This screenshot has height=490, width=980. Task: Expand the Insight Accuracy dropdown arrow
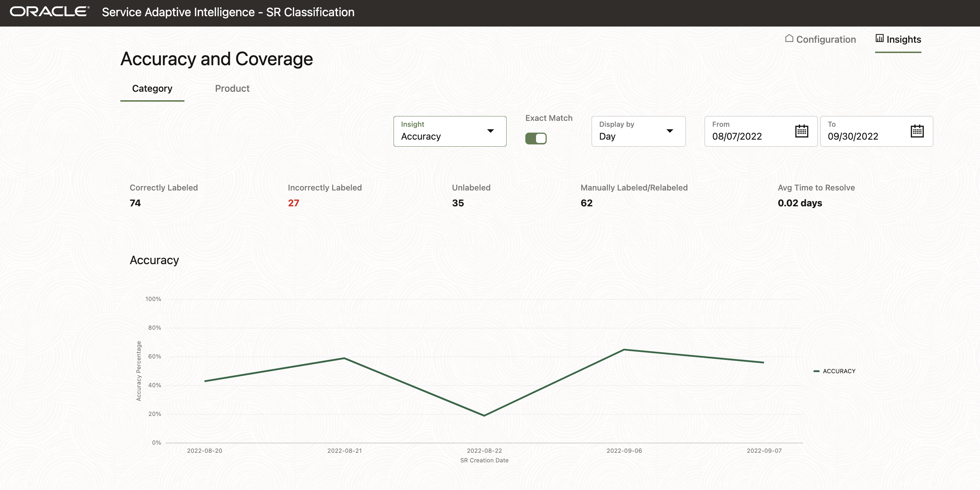pyautogui.click(x=490, y=131)
